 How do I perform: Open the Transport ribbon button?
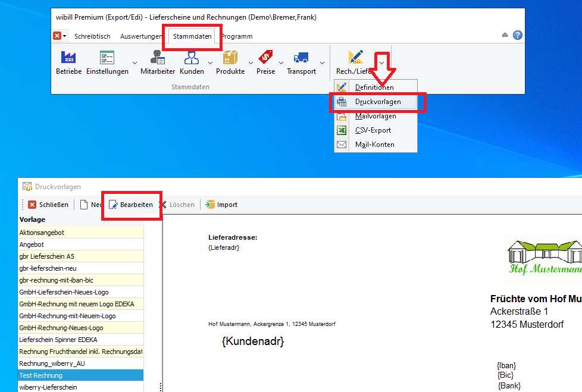[301, 62]
